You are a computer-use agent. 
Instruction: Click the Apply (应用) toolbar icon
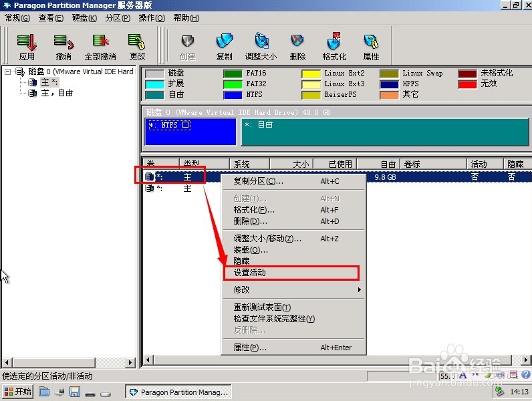[27, 47]
